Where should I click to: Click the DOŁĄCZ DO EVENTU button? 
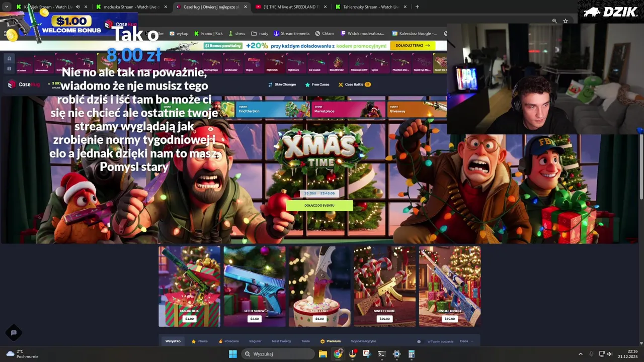click(319, 205)
